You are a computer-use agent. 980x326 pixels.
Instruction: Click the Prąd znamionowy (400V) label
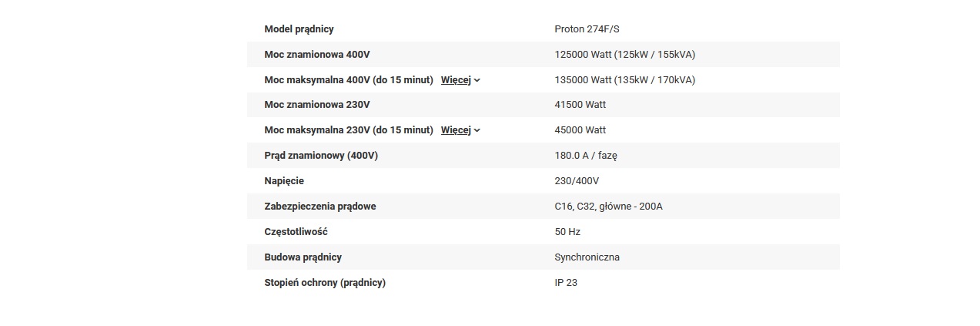pyautogui.click(x=321, y=156)
